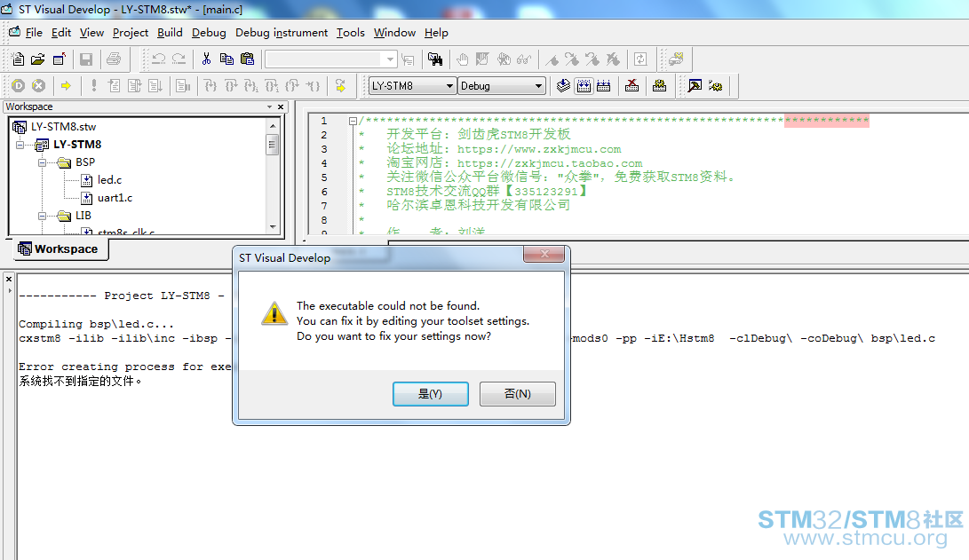The height and width of the screenshot is (560, 969).
Task: Click the Stop Build red X icon
Action: 631,86
